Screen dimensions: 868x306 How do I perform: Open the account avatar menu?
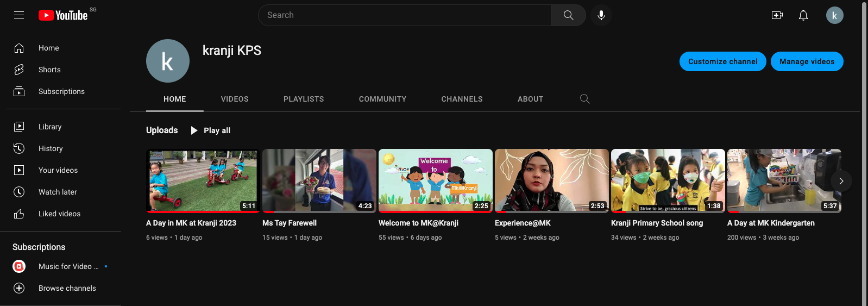(x=834, y=15)
